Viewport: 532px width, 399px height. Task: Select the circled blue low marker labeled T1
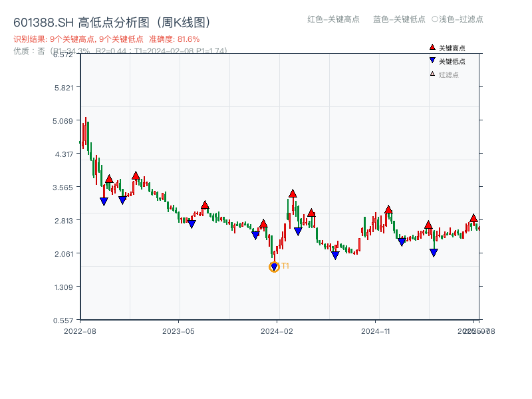[274, 266]
